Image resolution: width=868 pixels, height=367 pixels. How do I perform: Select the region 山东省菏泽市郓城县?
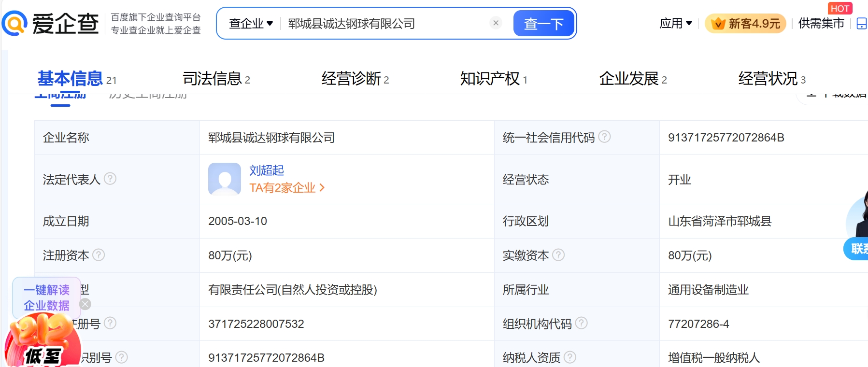pos(720,221)
